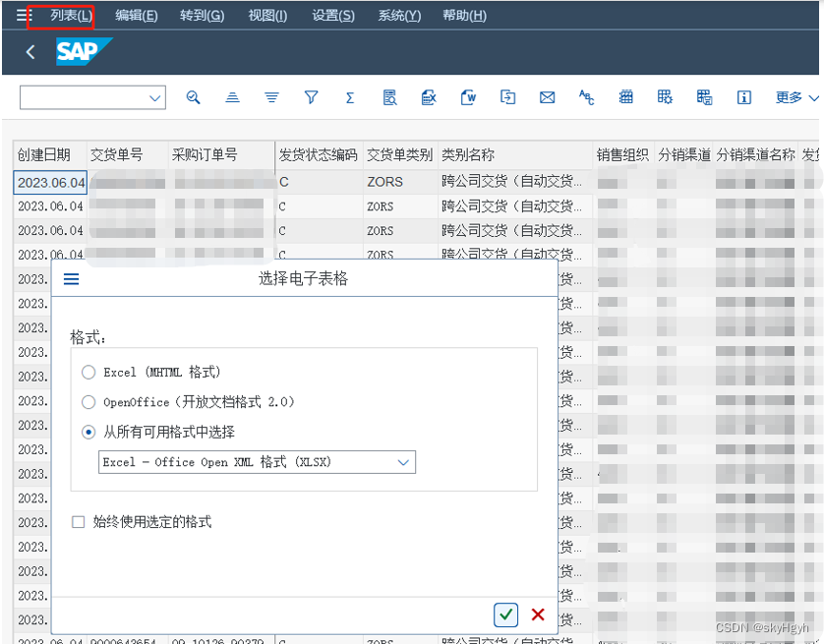The width and height of the screenshot is (824, 644).
Task: Open the command field dropdown arrow
Action: point(154,97)
